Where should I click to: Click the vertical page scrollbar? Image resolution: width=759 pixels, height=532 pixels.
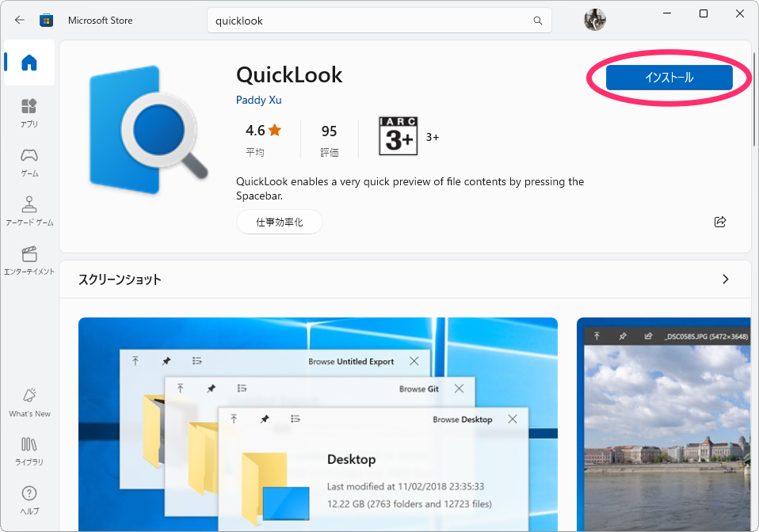tap(753, 98)
